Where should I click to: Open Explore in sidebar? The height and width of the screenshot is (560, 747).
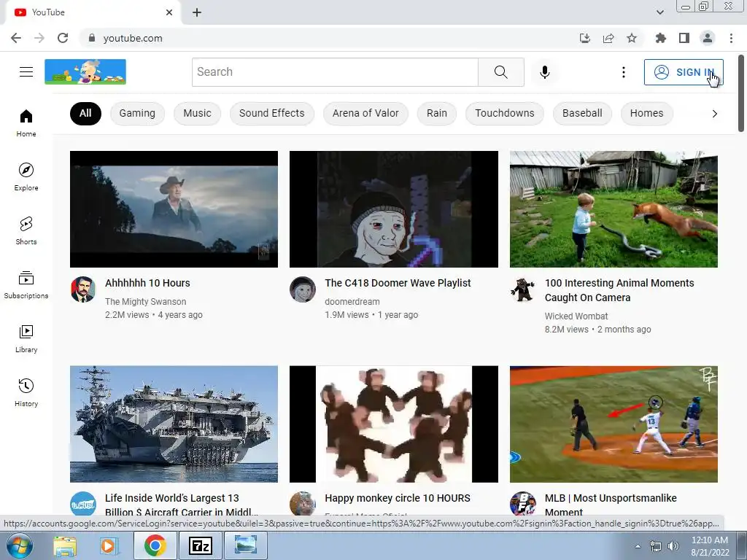26,177
